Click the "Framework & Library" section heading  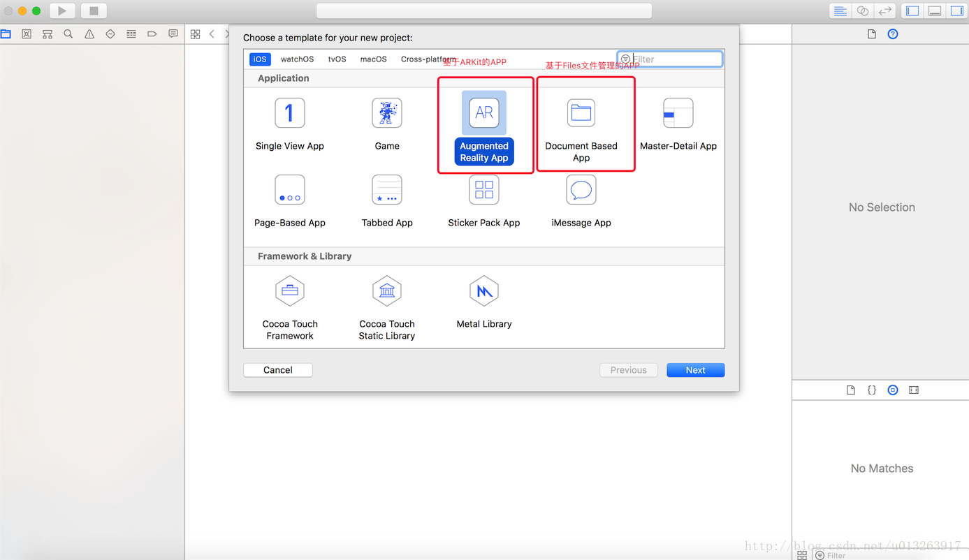point(305,256)
